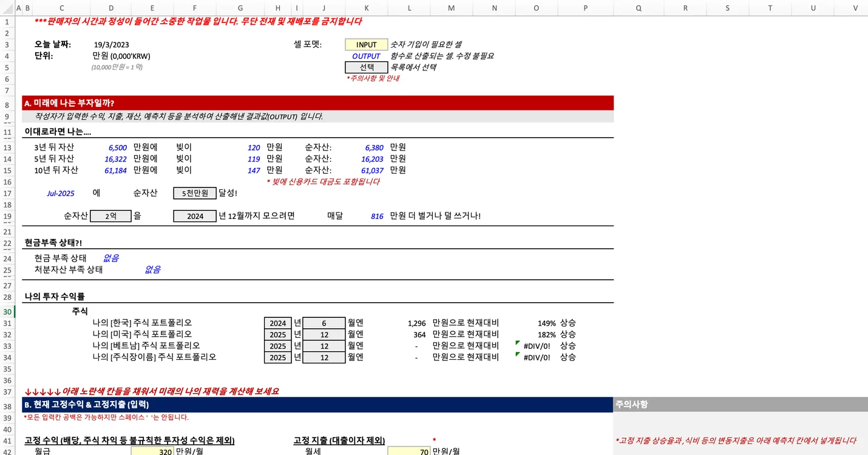868x455 pixels.
Task: Select the 나의 [한국] 주식 포트폴리오 label
Action: pyautogui.click(x=142, y=323)
